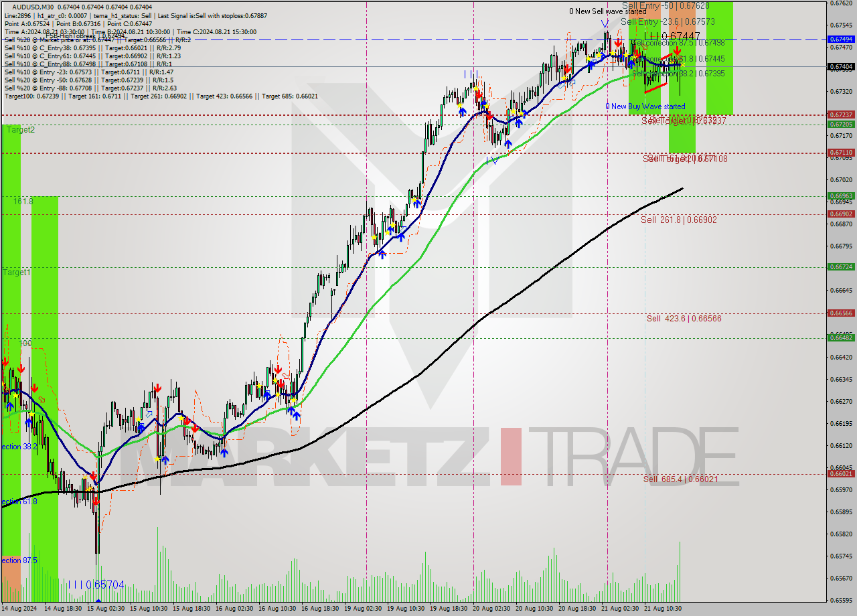Click the 'Target1' label on the green bar
This screenshot has height=616, width=857.
16,273
